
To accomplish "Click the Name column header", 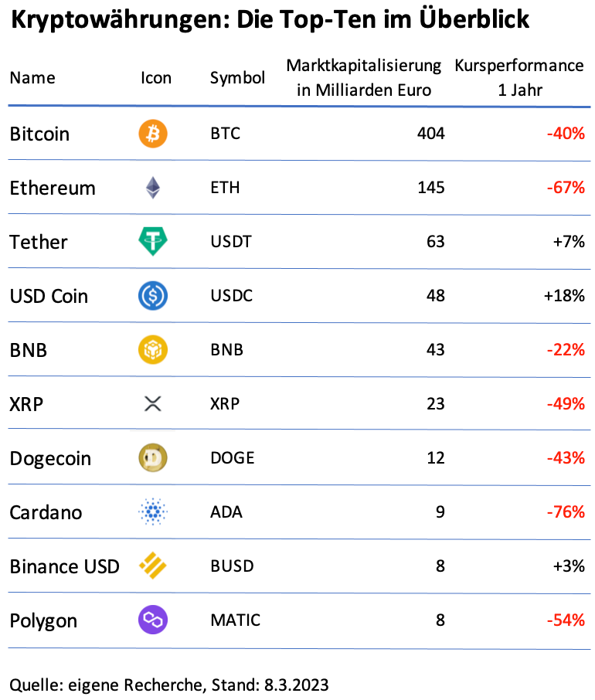I will pos(32,78).
